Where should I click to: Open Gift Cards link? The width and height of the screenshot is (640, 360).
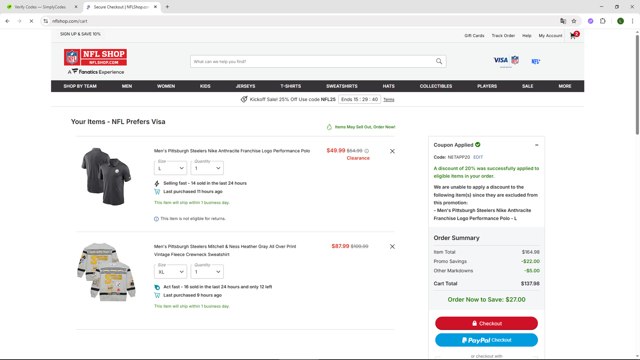click(474, 36)
